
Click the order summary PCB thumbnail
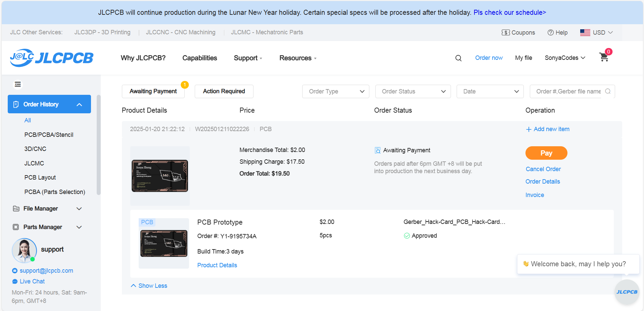point(160,176)
